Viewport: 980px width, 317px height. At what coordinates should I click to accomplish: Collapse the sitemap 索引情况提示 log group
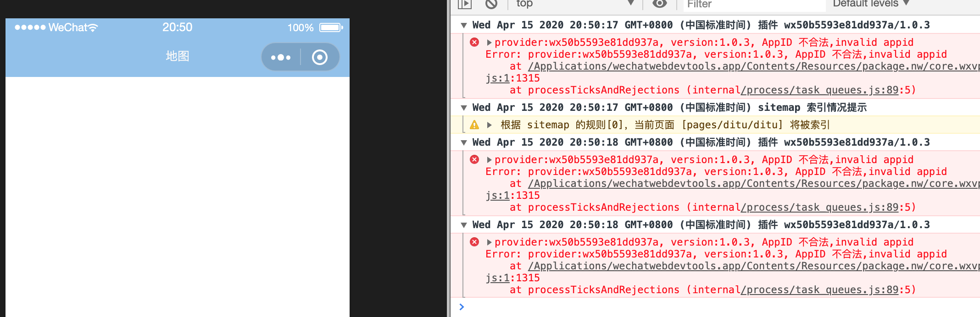[464, 108]
